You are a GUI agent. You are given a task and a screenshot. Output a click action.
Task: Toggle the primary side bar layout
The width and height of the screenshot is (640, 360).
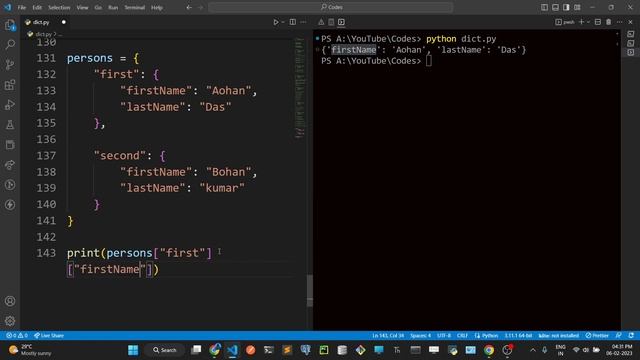coord(544,7)
